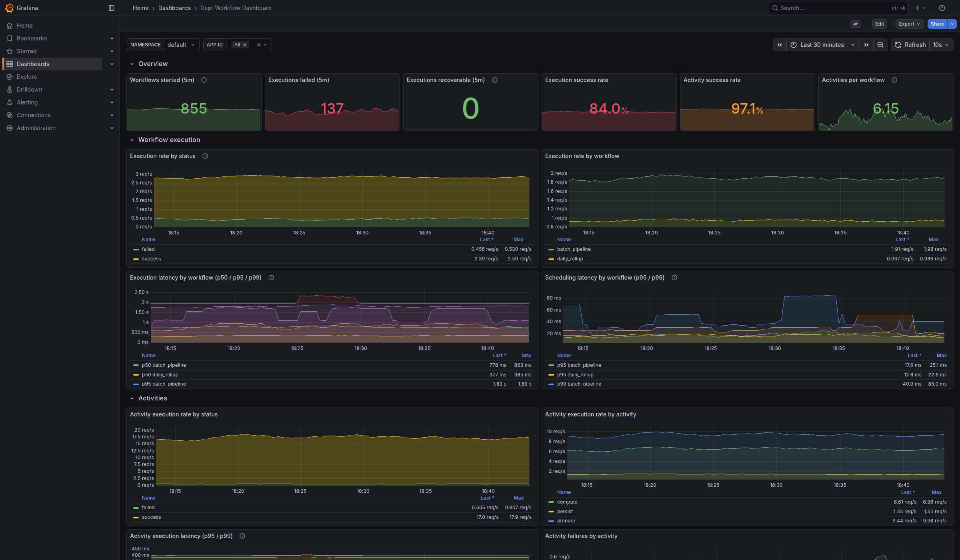Image resolution: width=960 pixels, height=560 pixels.
Task: Show info for Workflows started panel
Action: point(204,80)
